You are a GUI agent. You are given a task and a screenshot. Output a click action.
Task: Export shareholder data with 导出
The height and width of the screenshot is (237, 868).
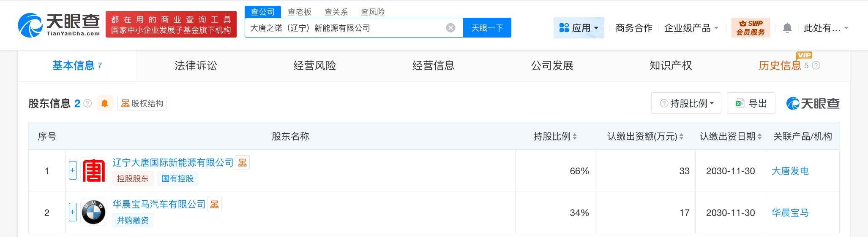751,103
